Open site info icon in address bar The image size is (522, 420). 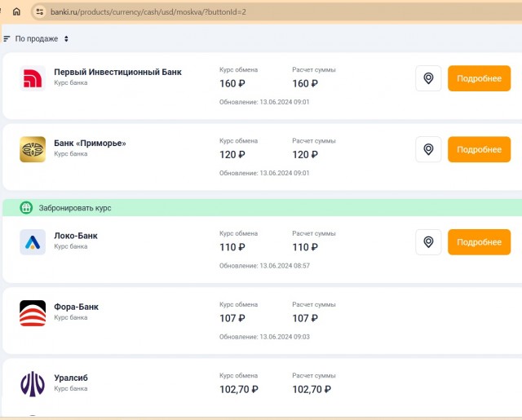40,12
